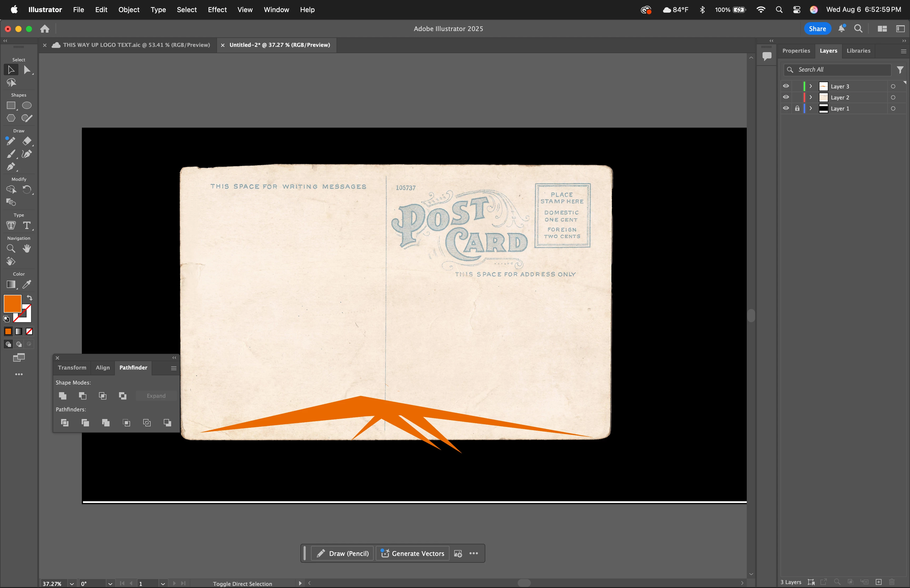Click the Generate Vectors button

click(x=412, y=553)
